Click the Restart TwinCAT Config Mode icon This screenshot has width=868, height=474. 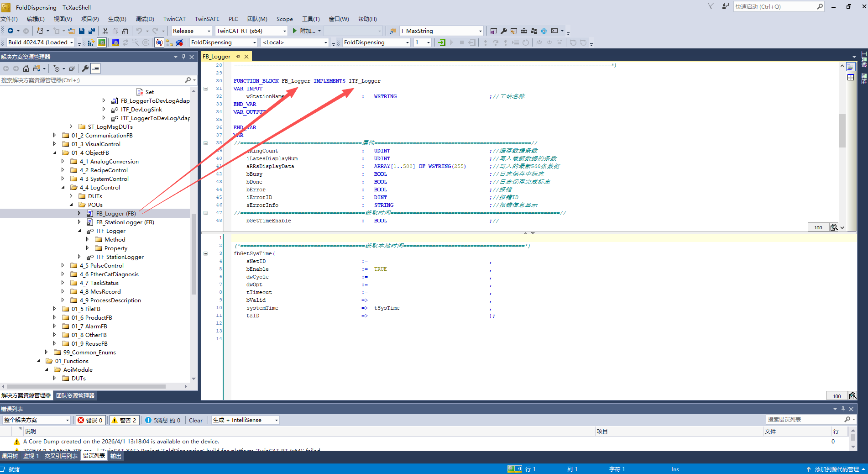coord(115,42)
